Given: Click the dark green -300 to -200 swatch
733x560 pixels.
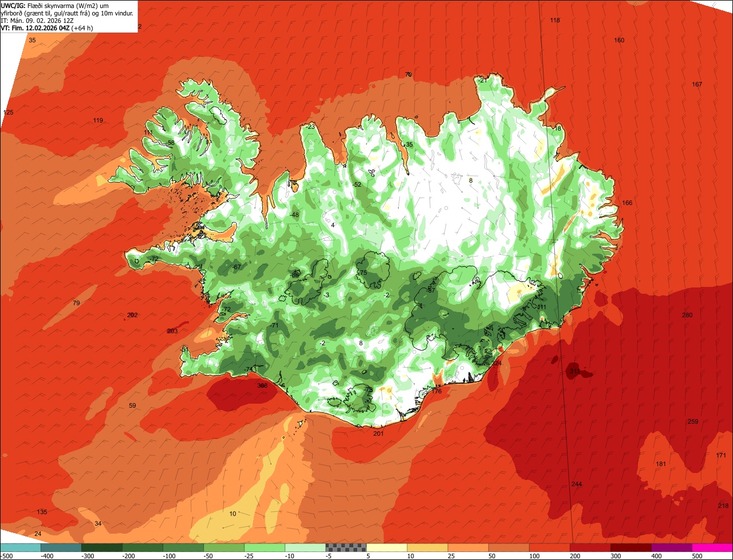Looking at the screenshot, I should point(102,547).
